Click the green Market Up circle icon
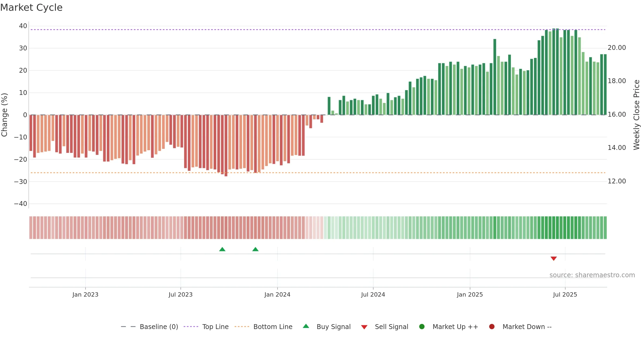The image size is (644, 362). click(x=422, y=327)
